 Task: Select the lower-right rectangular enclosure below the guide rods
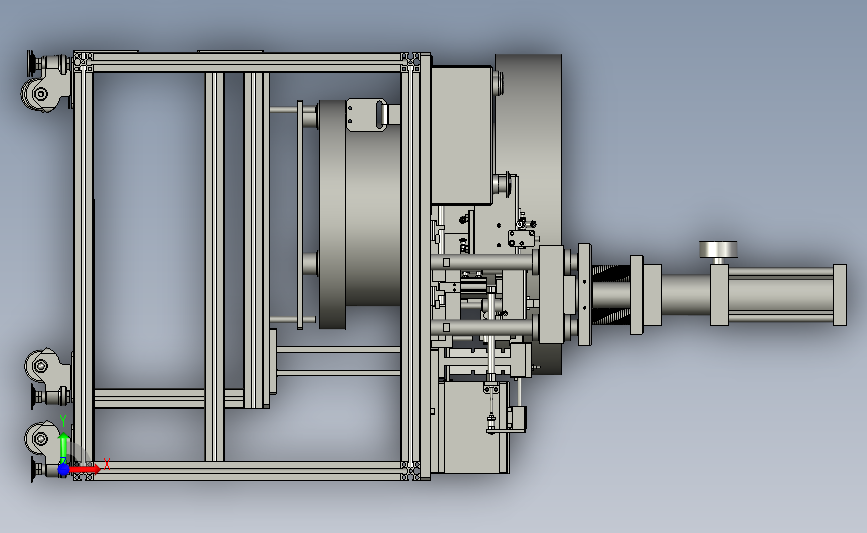(x=473, y=427)
